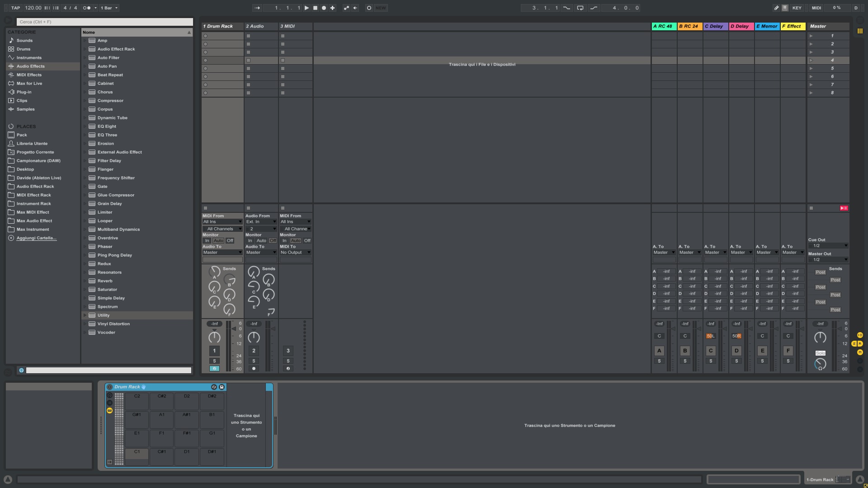Select Max for Live category
The height and width of the screenshot is (488, 868).
point(29,83)
